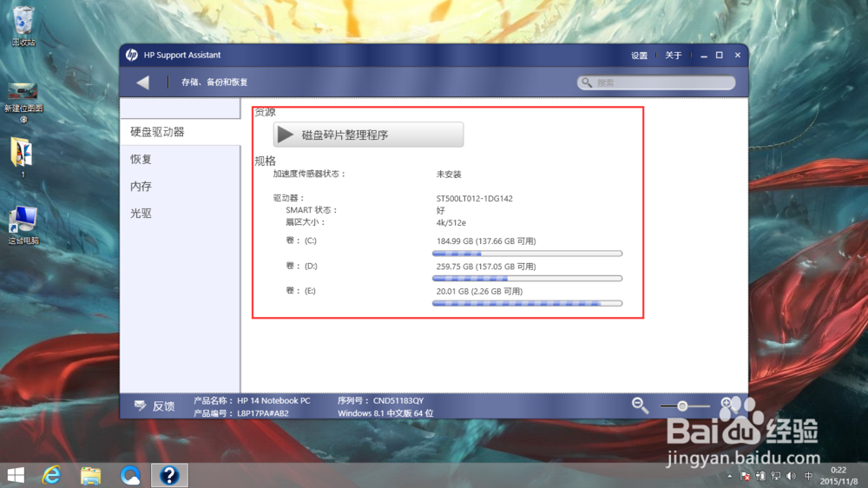
Task: Click the zoom in magnifier icon
Action: coord(727,403)
